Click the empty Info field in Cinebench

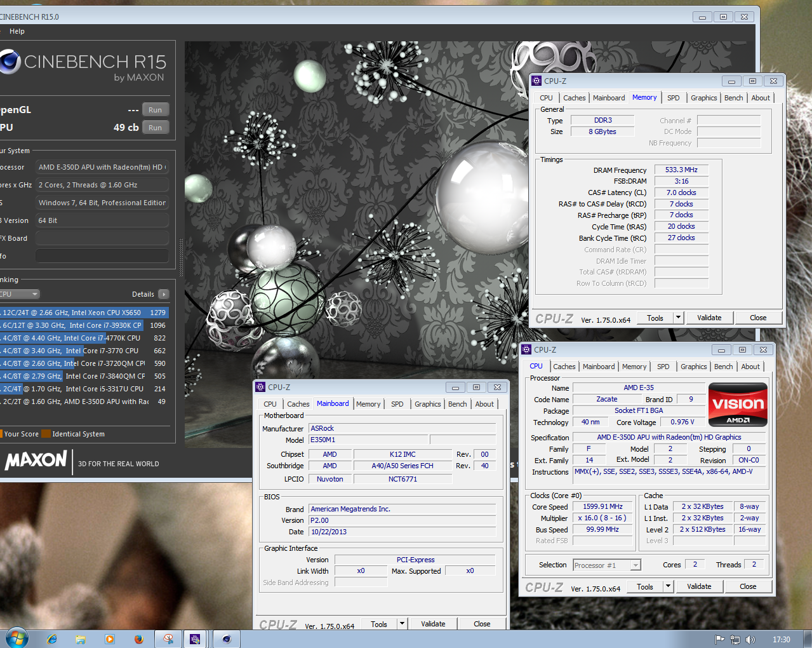[102, 256]
